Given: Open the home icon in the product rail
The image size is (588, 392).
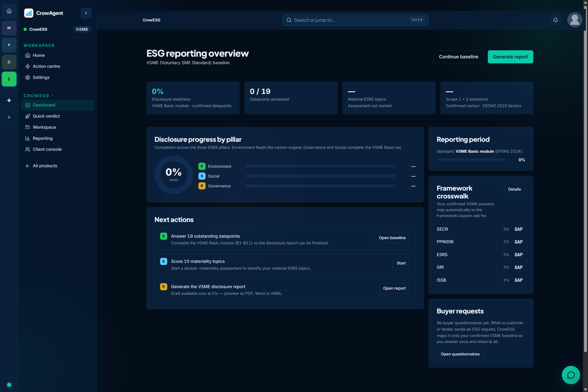Looking at the screenshot, I should 9,11.
